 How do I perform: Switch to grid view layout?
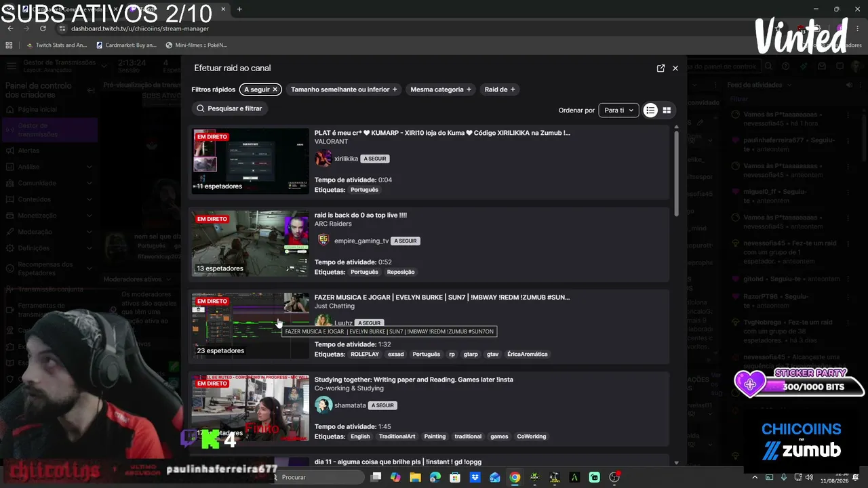(x=667, y=110)
